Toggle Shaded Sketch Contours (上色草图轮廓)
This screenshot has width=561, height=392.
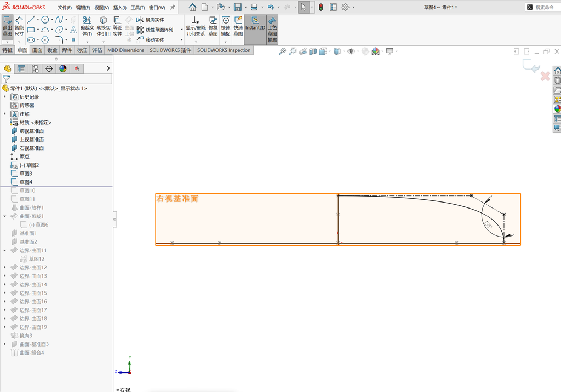[x=272, y=30]
